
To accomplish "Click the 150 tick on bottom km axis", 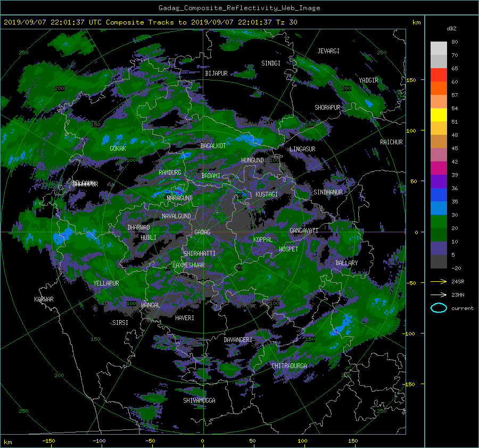I will pos(353,441).
